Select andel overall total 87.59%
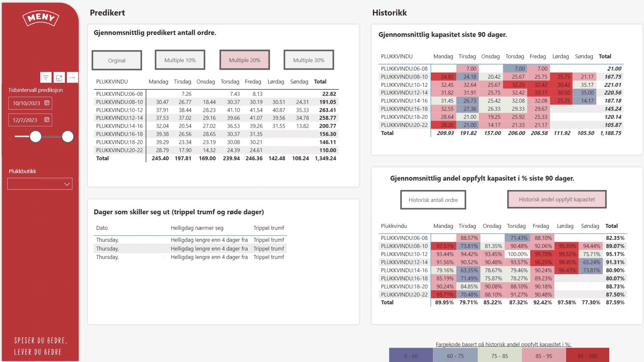The height and width of the screenshot is (362, 644). click(x=615, y=302)
